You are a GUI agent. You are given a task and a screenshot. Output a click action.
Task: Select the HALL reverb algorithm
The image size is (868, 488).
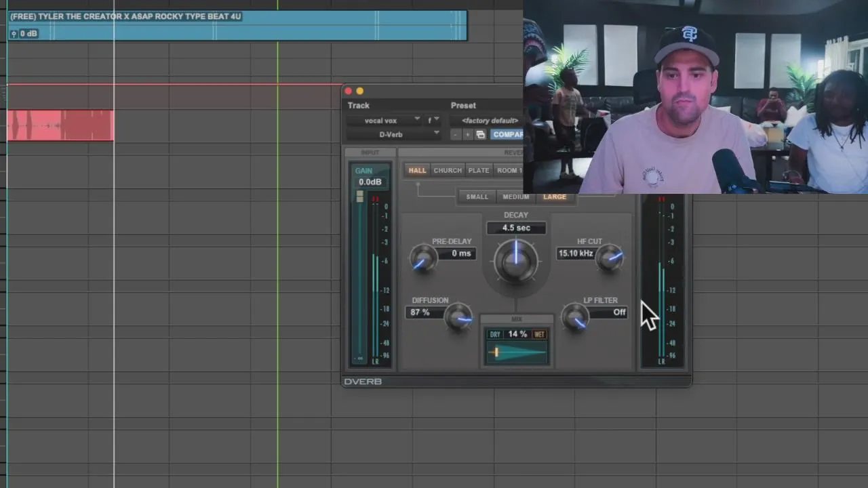tap(417, 170)
